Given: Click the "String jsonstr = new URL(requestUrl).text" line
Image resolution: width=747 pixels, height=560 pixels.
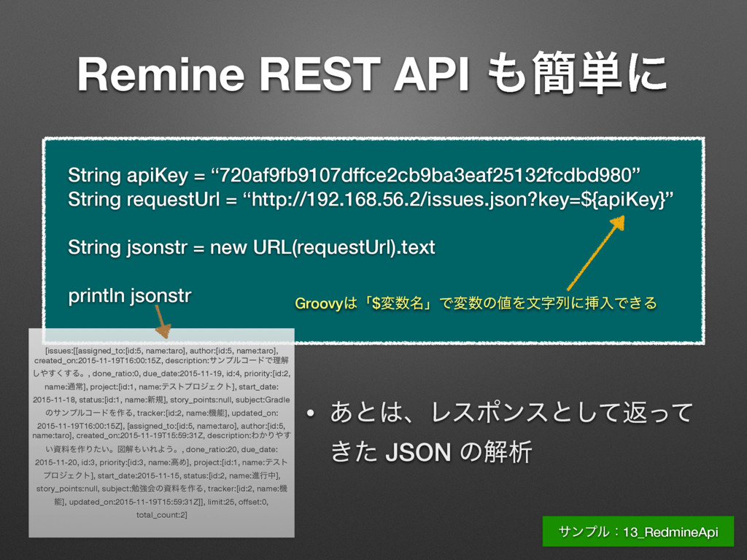Looking at the screenshot, I should tap(251, 247).
